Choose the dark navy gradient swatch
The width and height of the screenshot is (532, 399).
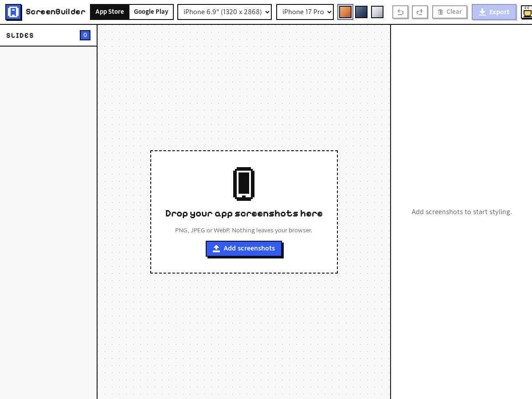pyautogui.click(x=361, y=12)
